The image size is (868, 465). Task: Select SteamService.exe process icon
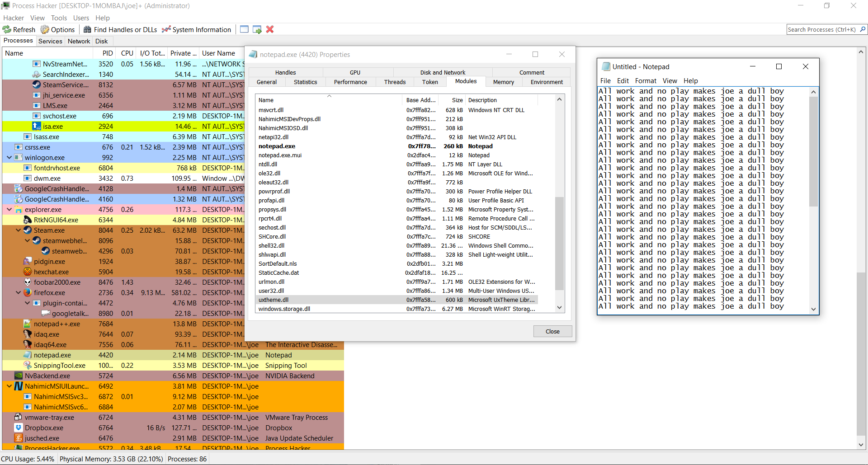click(37, 85)
